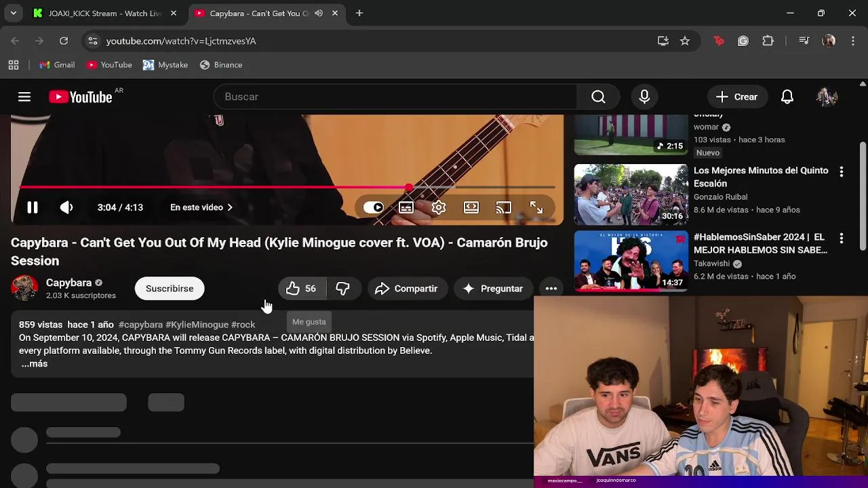
Task: Open '#HablemosSinSaber 2024' video thumbnail
Action: (x=631, y=261)
